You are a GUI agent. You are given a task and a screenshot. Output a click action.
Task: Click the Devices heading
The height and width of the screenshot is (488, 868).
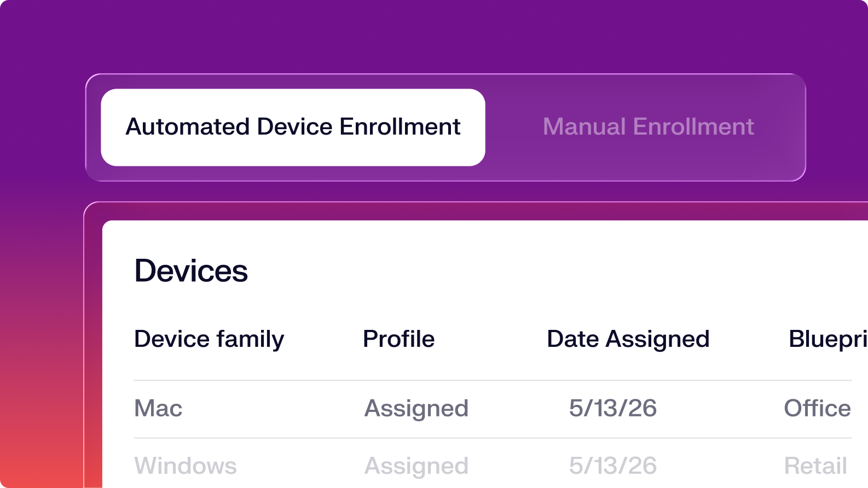[191, 271]
